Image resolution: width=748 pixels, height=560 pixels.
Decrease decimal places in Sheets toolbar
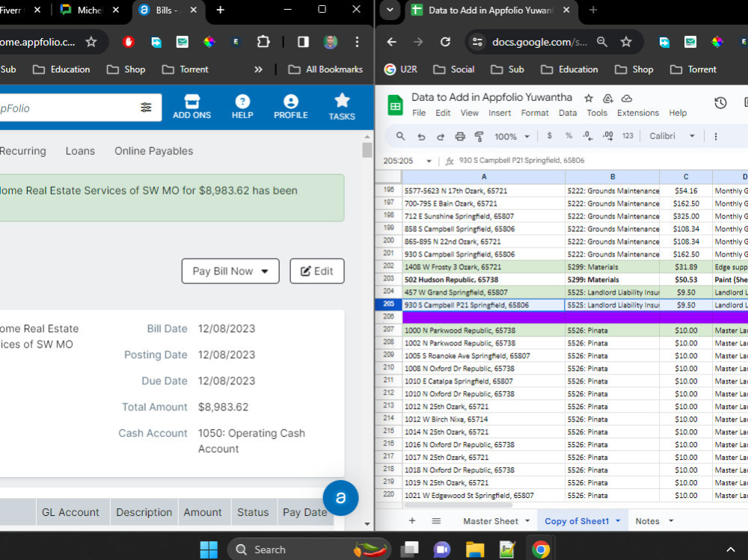[588, 136]
